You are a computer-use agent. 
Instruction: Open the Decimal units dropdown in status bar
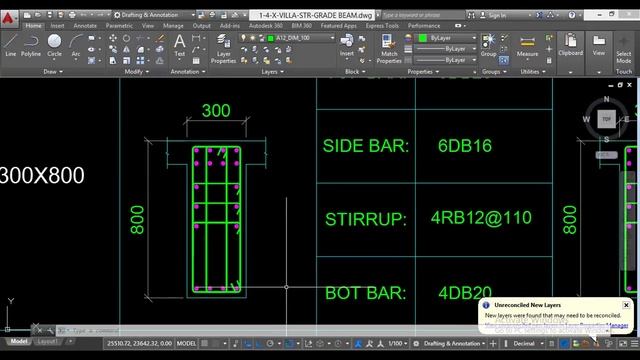click(x=528, y=344)
